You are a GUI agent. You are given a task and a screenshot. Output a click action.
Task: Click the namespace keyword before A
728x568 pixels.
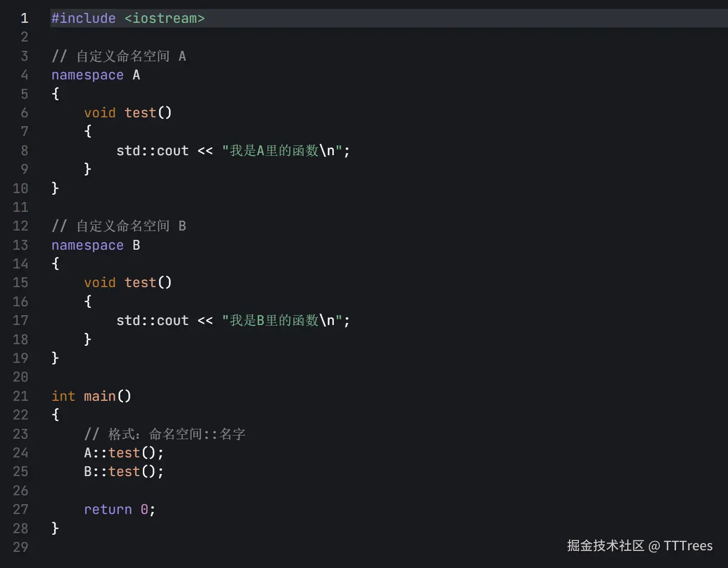point(87,75)
